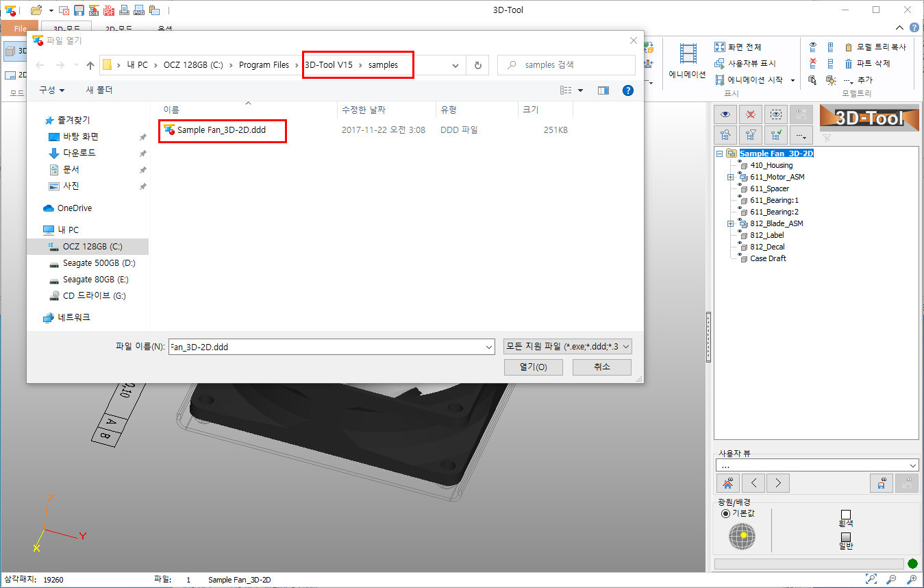Image resolution: width=924 pixels, height=588 pixels.
Task: Collapse the Sample Fan_3D-2D root node
Action: coord(719,154)
